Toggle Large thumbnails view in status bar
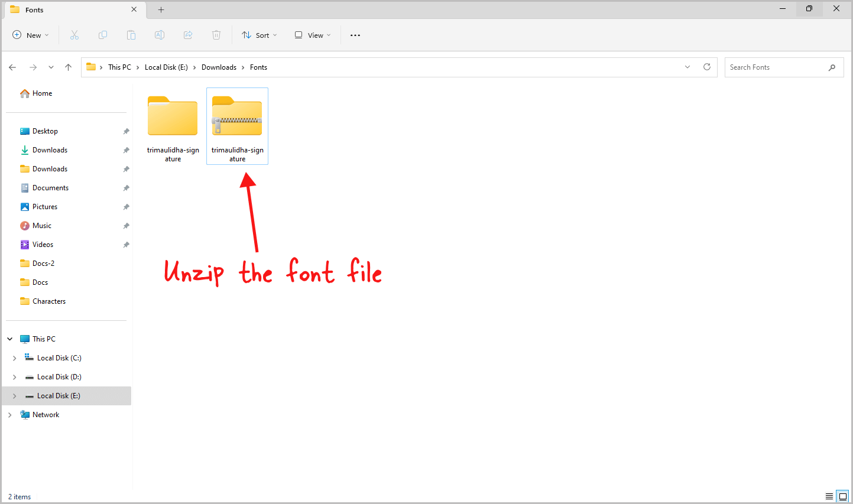This screenshot has height=504, width=853. (x=843, y=496)
